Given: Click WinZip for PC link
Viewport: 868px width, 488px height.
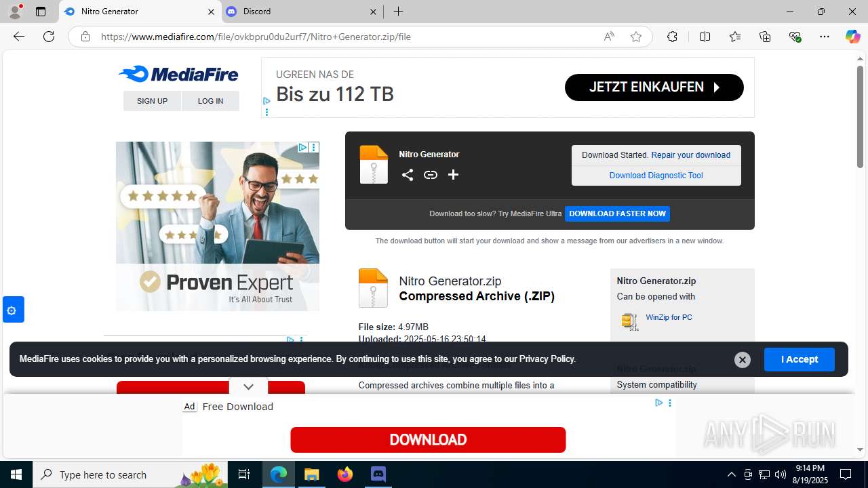Looking at the screenshot, I should 669,317.
